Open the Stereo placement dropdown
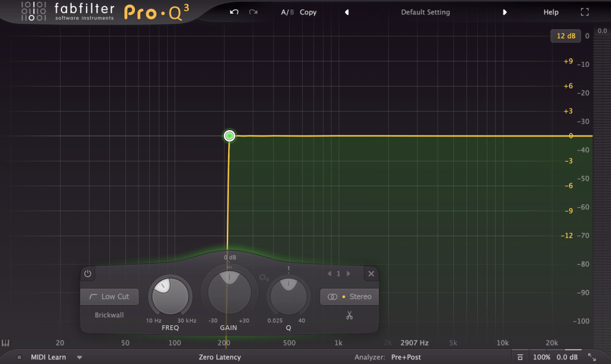Image resolution: width=611 pixels, height=364 pixels. click(x=349, y=297)
